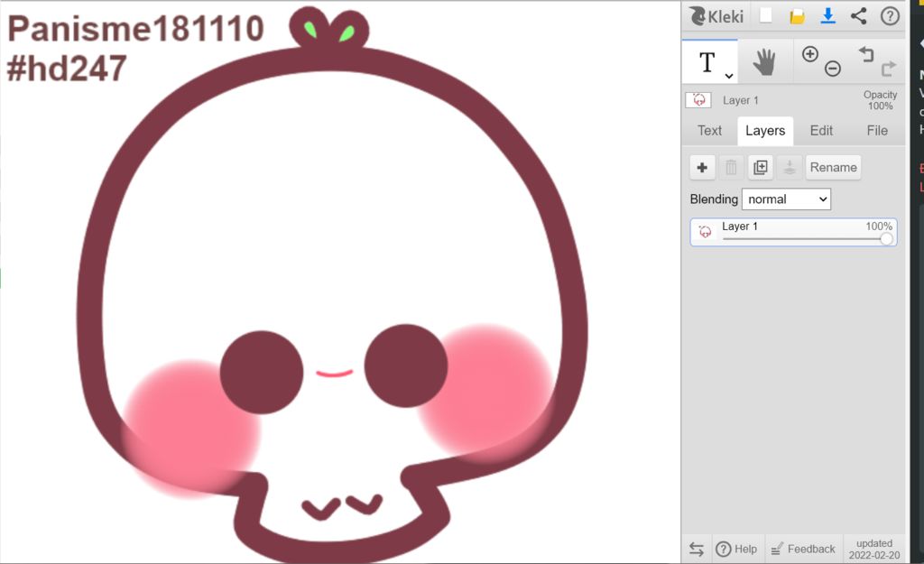Switch to the Edit tab
The width and height of the screenshot is (924, 564).
coord(821,130)
